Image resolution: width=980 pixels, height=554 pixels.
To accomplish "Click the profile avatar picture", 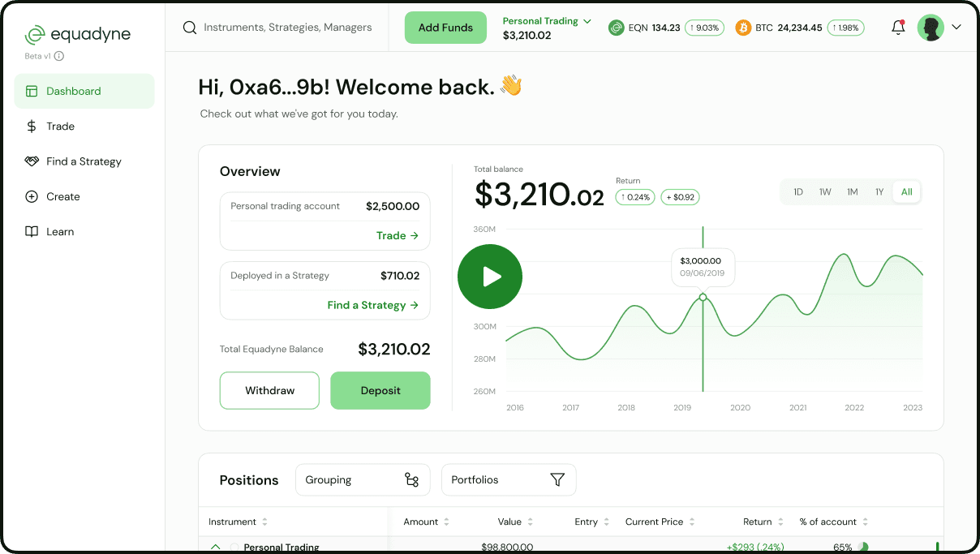I will coord(931,28).
